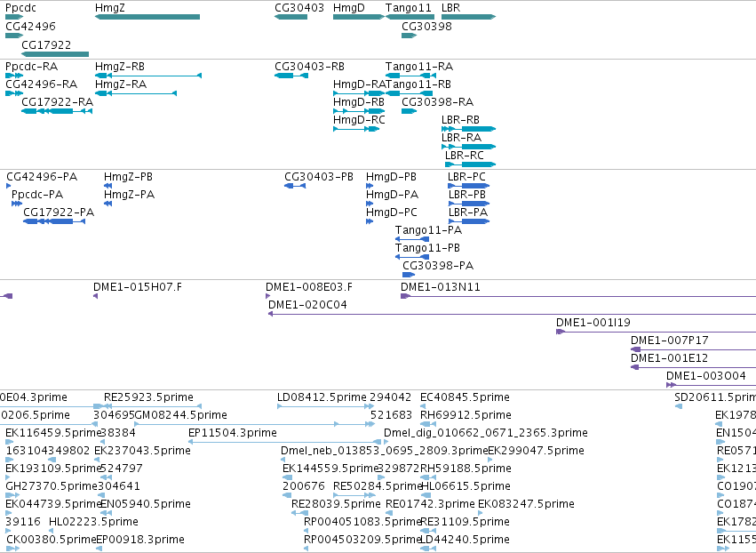Screen dimensions: 756x553
Task: Click transcript CG42496-RA
Action: [42, 84]
